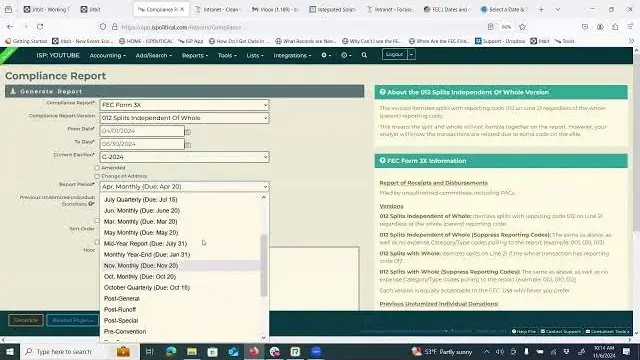Open Zoom app from the taskbar

point(316,351)
